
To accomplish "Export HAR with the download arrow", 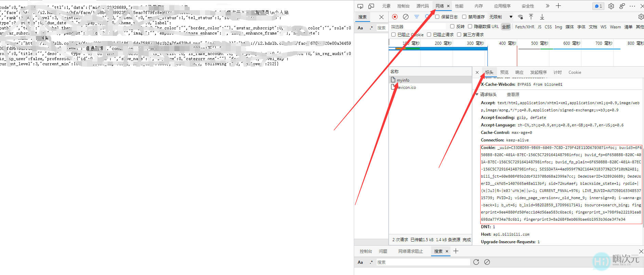I will click(x=542, y=17).
